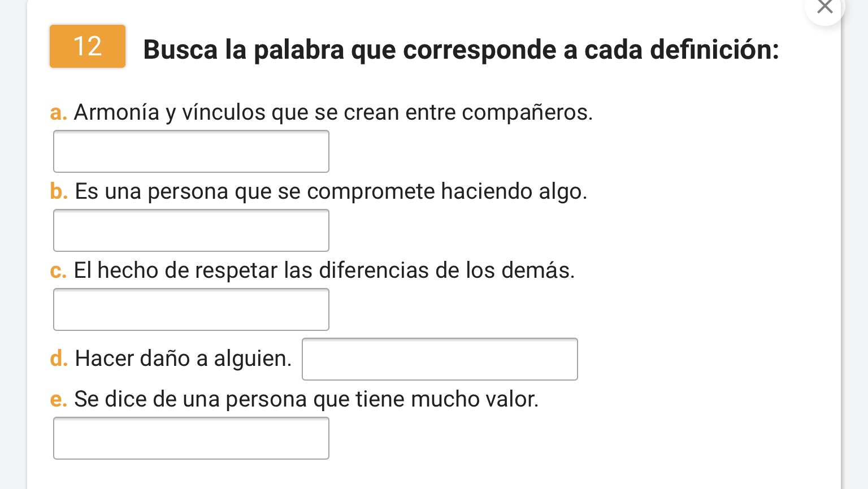Click the orange exercise number 12 badge
Viewport: 868px width, 489px height.
(88, 46)
